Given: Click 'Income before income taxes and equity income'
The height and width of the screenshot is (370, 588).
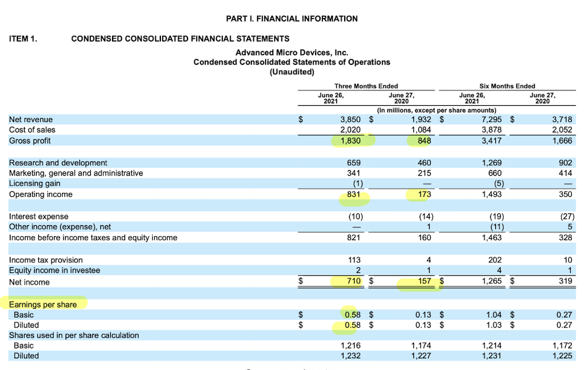Looking at the screenshot, I should point(93,238).
